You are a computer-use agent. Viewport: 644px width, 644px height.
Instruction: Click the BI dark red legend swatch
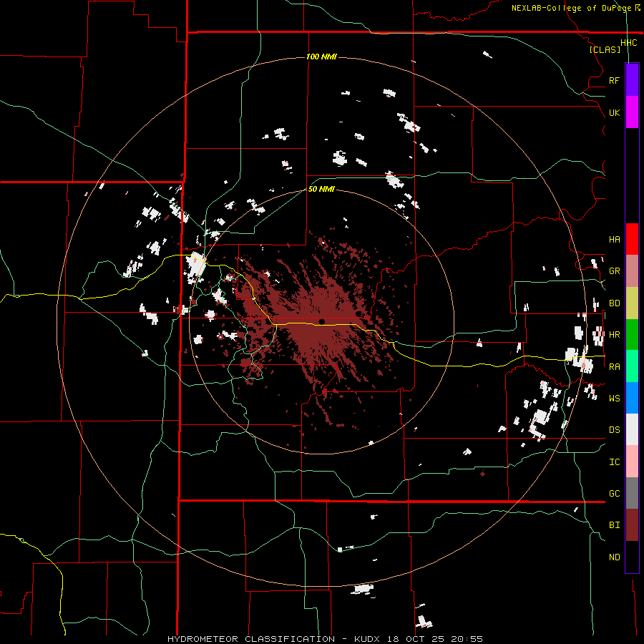click(632, 525)
